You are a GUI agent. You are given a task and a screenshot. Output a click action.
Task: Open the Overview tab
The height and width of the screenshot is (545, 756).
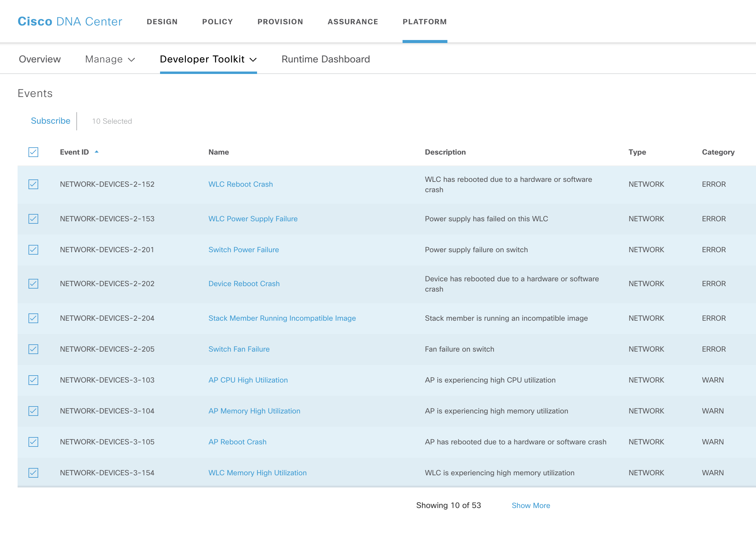40,59
